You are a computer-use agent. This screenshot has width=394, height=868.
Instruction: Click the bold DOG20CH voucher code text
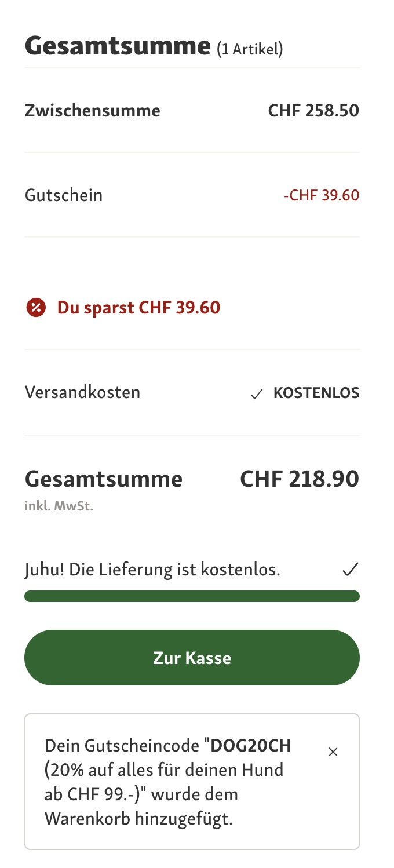pyautogui.click(x=251, y=745)
